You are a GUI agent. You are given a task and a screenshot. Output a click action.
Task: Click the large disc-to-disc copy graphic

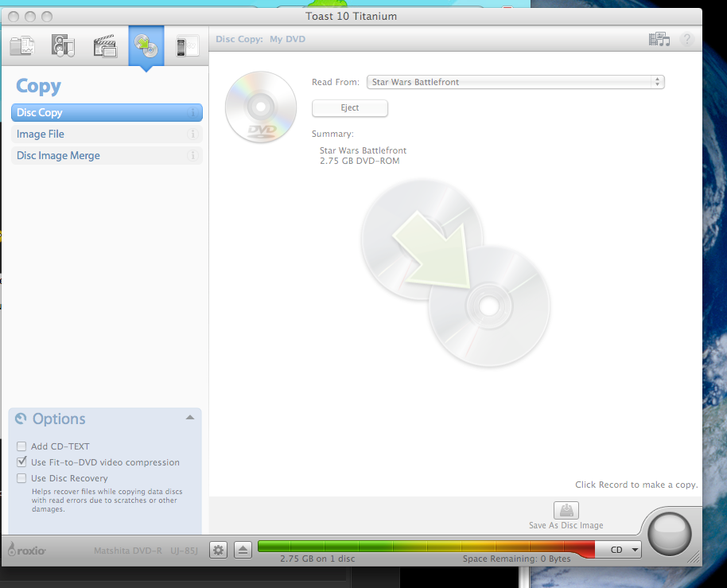(455, 274)
